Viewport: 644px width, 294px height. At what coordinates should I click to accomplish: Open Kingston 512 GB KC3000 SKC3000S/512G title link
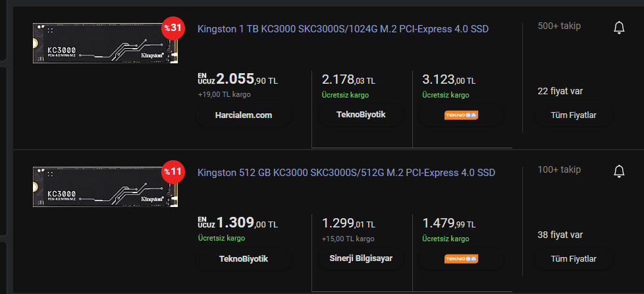[x=346, y=173]
